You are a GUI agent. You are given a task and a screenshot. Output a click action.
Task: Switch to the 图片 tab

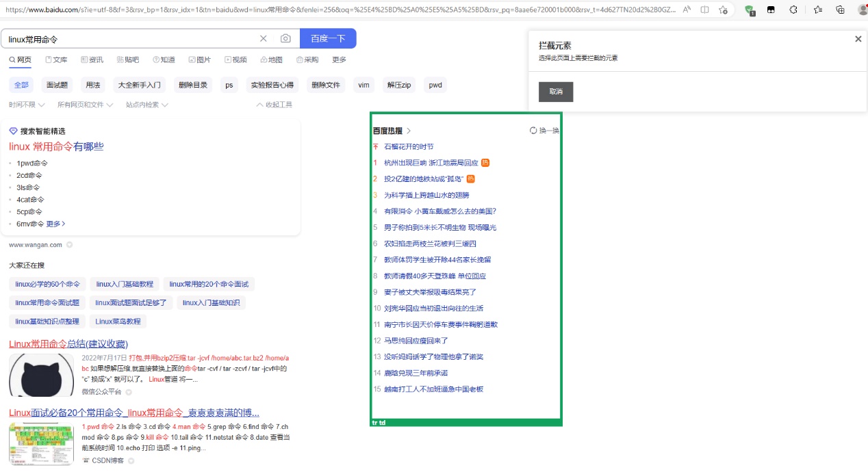tap(200, 60)
